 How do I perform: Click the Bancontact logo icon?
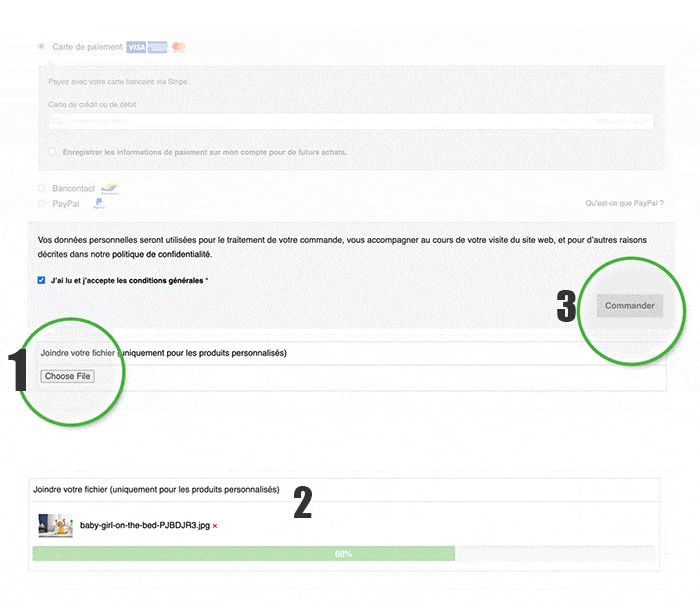109,188
